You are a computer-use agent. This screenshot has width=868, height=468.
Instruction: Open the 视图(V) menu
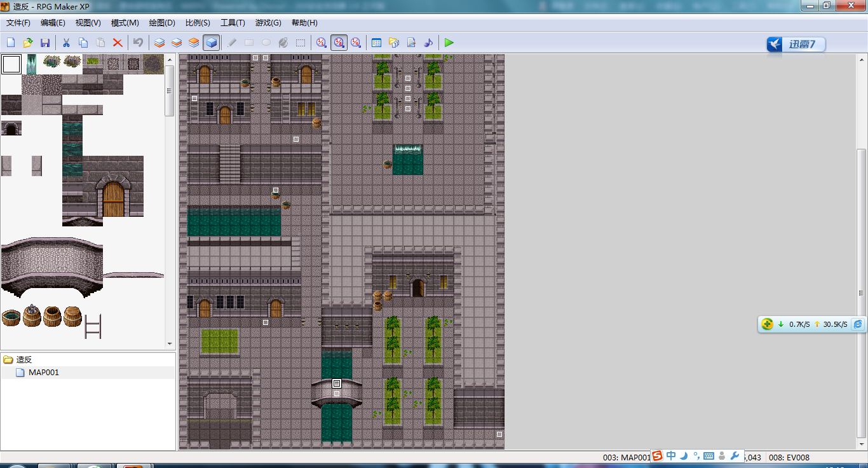coord(88,23)
